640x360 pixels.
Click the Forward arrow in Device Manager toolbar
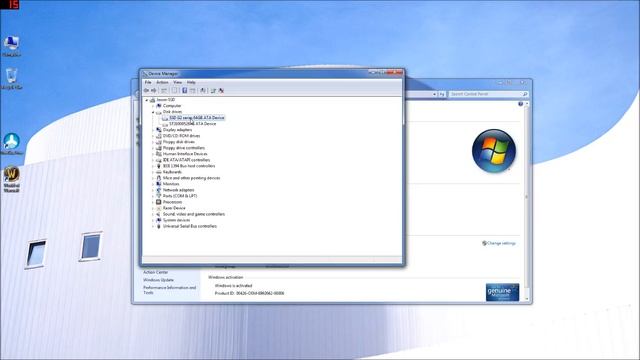[154, 91]
